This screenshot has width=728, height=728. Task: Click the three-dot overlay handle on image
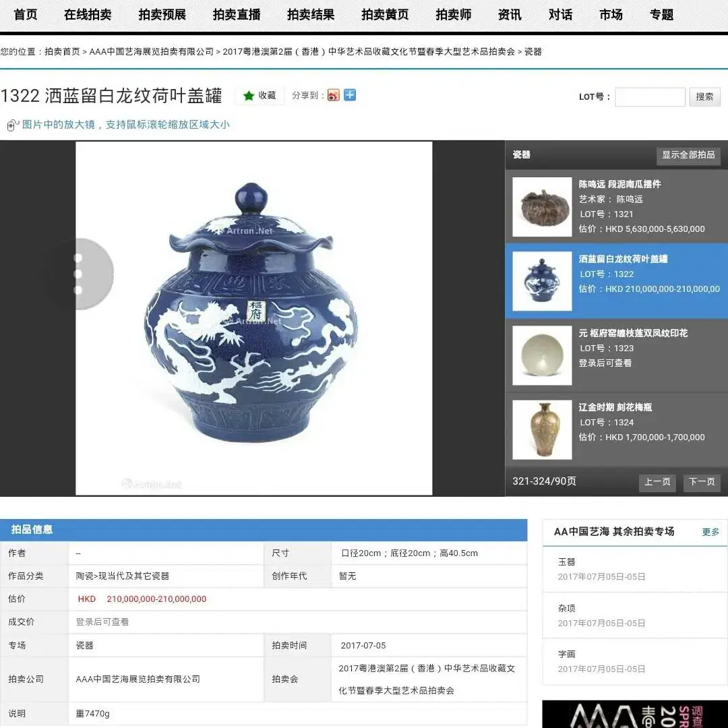tap(78, 274)
